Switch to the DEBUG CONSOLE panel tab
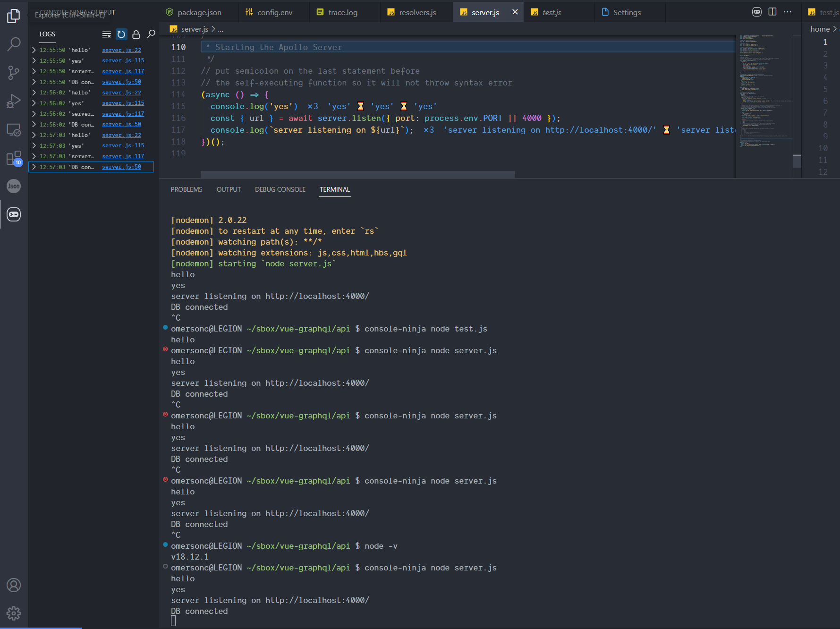Image resolution: width=840 pixels, height=629 pixels. click(280, 189)
